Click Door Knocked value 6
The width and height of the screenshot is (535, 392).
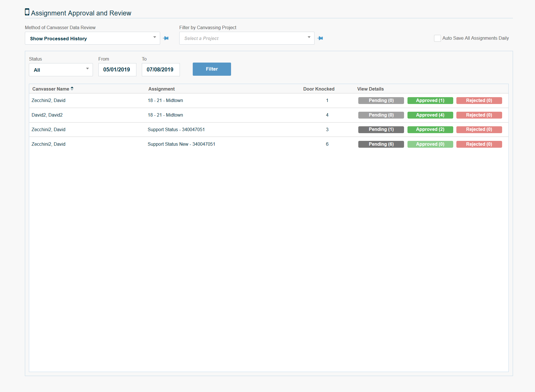(327, 144)
